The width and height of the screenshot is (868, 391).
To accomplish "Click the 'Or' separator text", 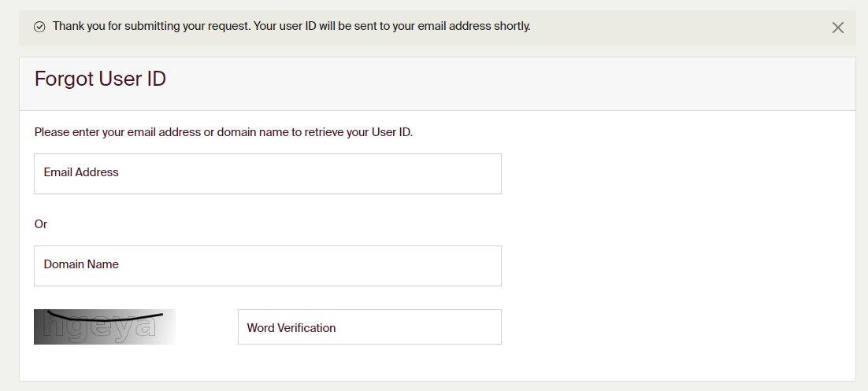I will click(41, 224).
